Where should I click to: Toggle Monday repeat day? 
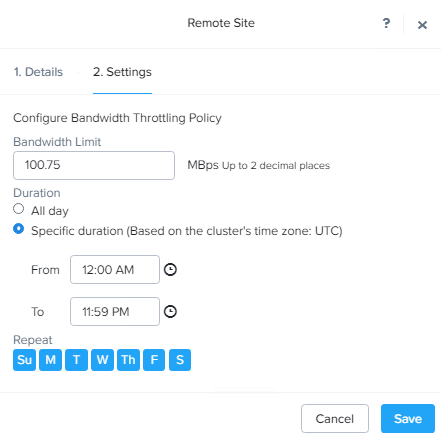[50, 360]
